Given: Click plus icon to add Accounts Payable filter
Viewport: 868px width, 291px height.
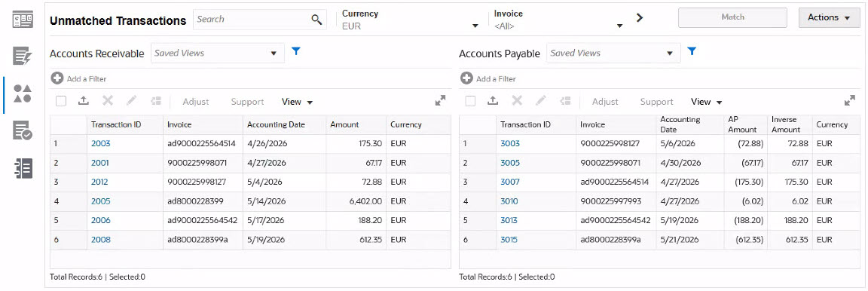Looking at the screenshot, I should click(x=466, y=78).
